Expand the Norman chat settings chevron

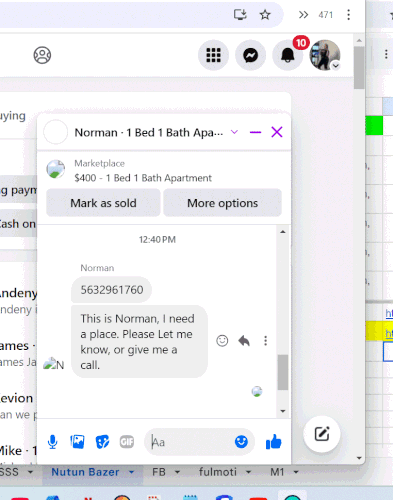coord(234,132)
